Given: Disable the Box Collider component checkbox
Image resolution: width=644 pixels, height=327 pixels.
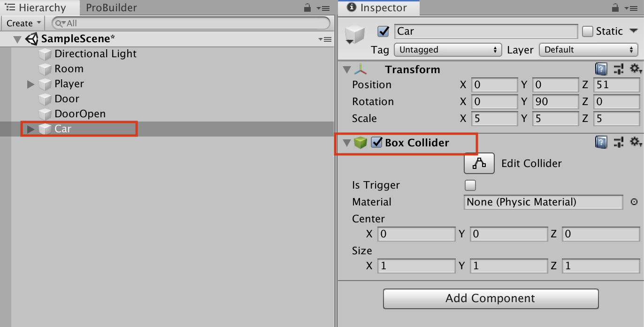Looking at the screenshot, I should click(376, 143).
